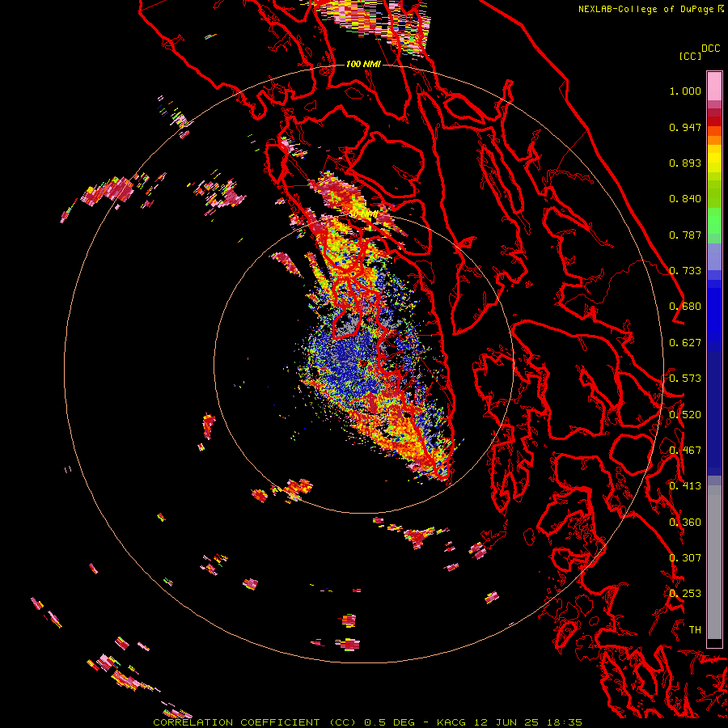The image size is (728, 728).
Task: Pick the pink segment of the color bar
Action: coord(714,86)
